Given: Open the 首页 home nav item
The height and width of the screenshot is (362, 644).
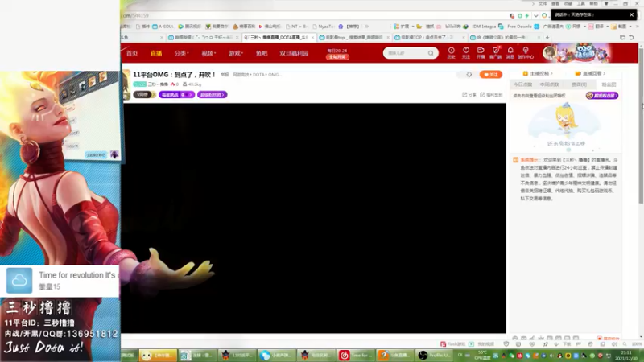Looking at the screenshot, I should click(x=132, y=53).
